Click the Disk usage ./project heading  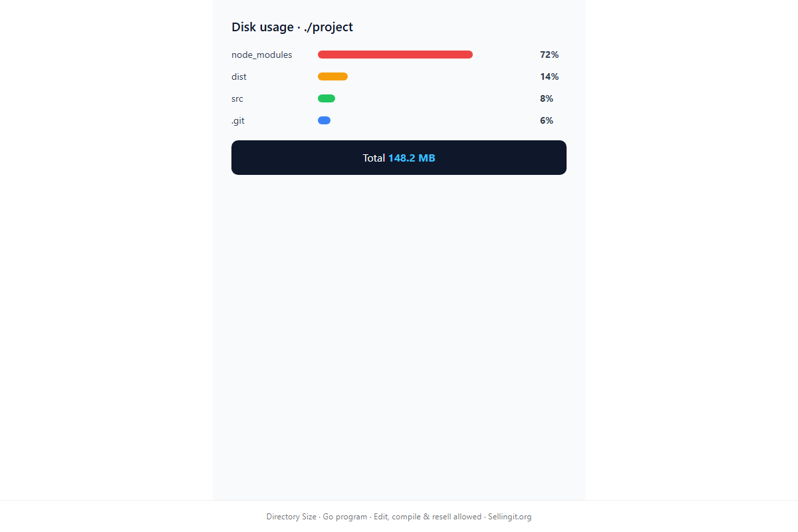point(293,27)
